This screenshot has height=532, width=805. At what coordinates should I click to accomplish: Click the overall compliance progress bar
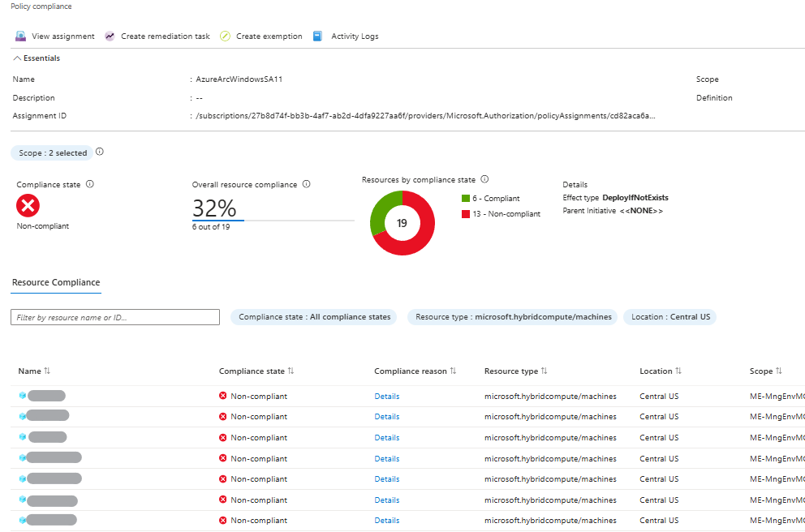pyautogui.click(x=273, y=221)
